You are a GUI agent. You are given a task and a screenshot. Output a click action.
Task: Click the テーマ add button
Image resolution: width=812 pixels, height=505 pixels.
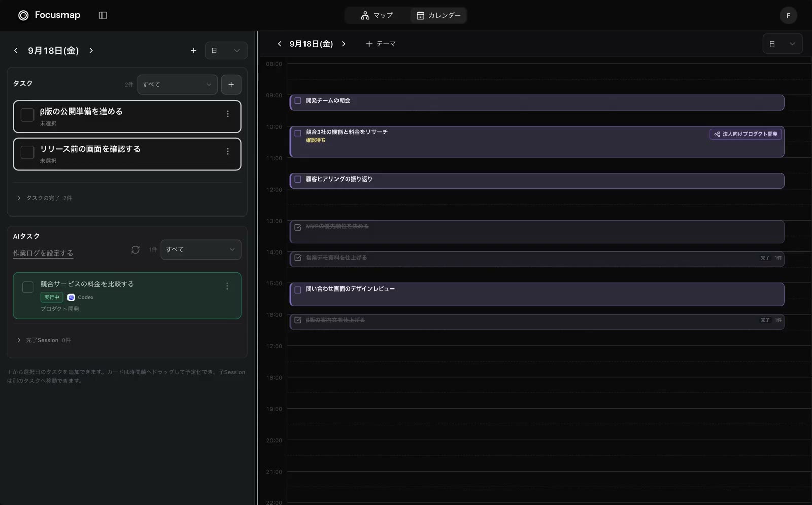[x=381, y=44]
